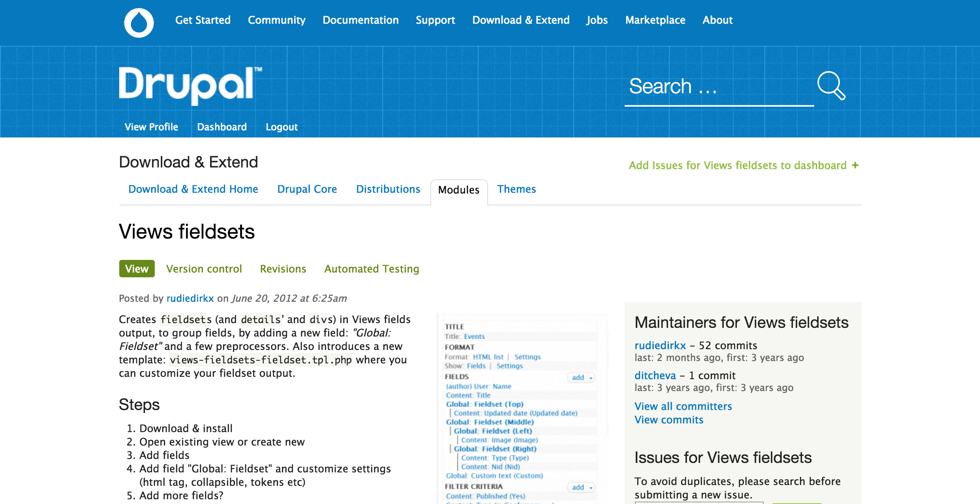Focus the Search input field

pos(719,87)
